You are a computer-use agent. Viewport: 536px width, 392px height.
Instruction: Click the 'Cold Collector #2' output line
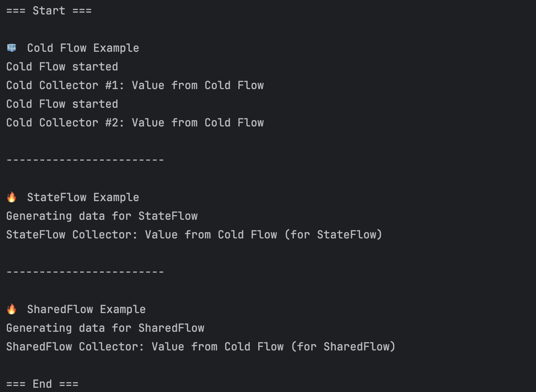tap(135, 123)
